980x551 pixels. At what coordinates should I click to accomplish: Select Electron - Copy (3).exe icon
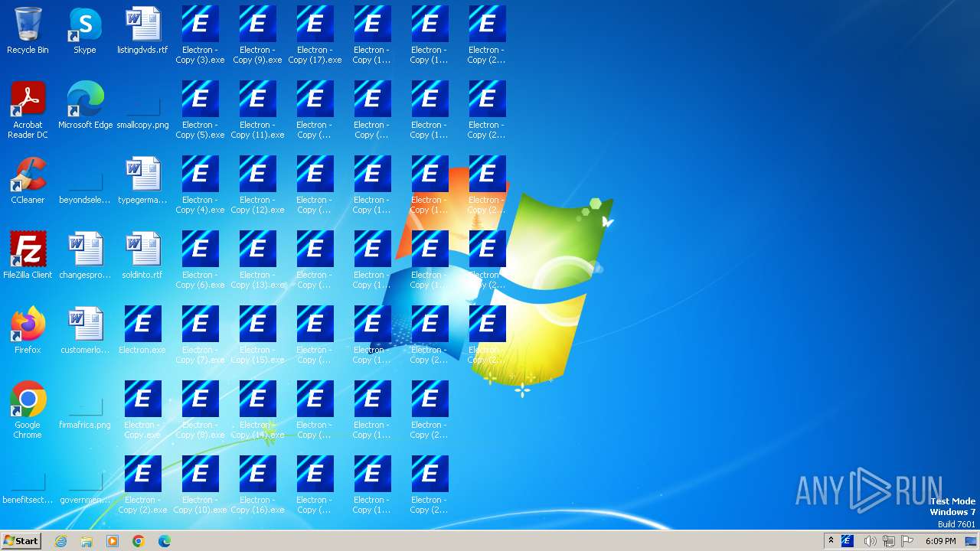(200, 35)
